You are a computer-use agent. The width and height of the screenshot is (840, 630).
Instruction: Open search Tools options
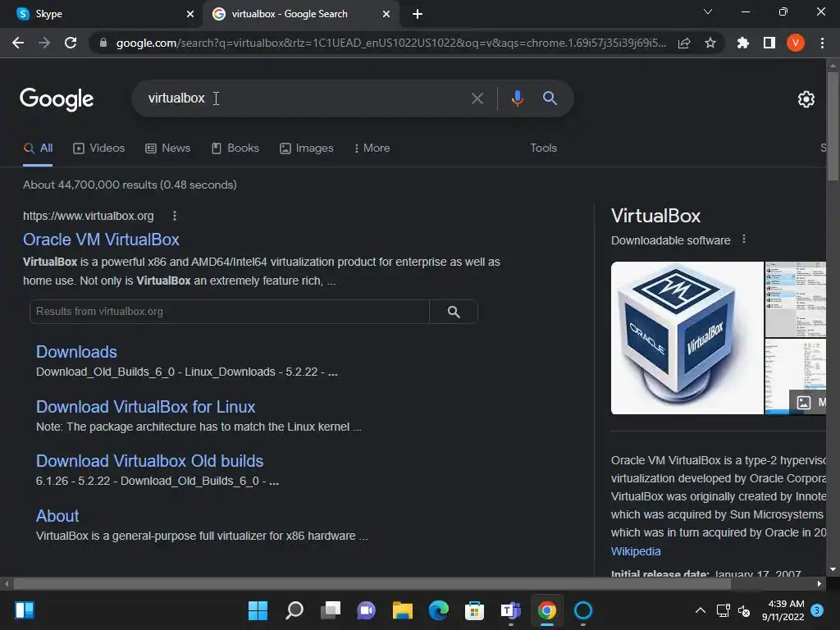(x=543, y=148)
